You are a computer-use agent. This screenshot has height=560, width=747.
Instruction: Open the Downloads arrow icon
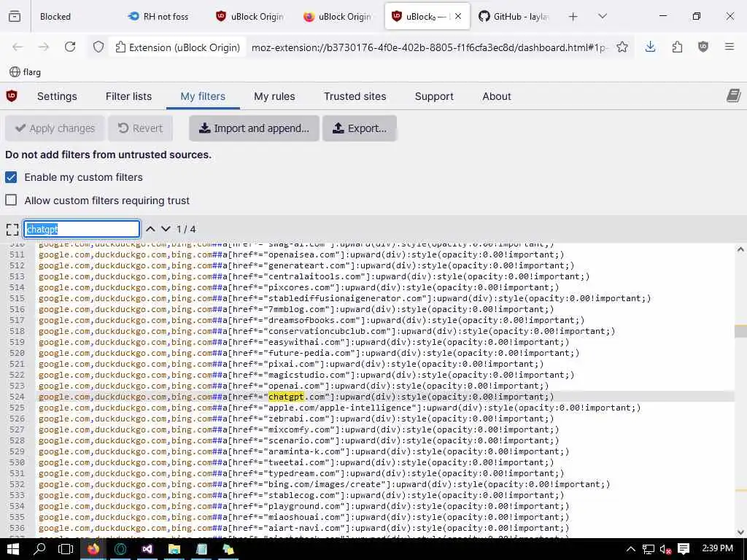[x=650, y=47]
